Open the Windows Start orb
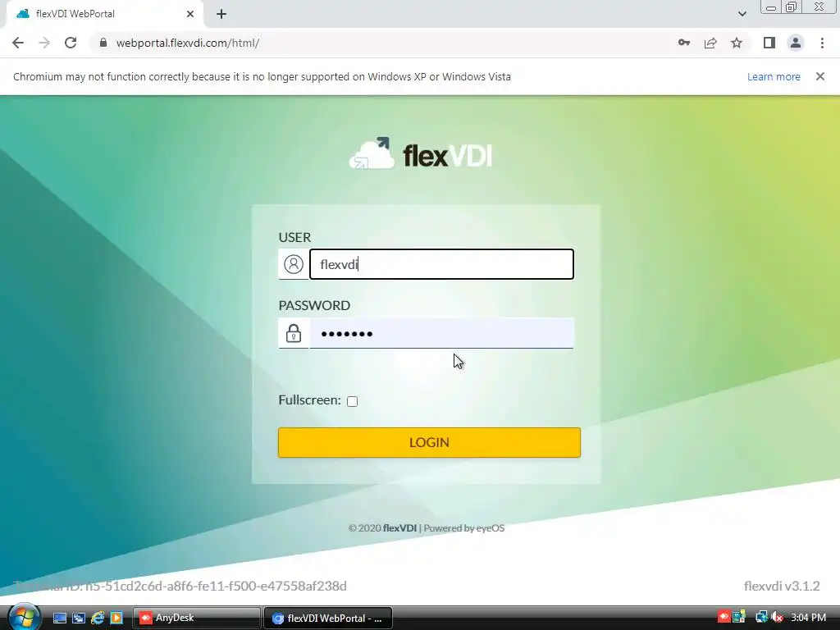Viewport: 840px width, 630px height. coord(23,617)
